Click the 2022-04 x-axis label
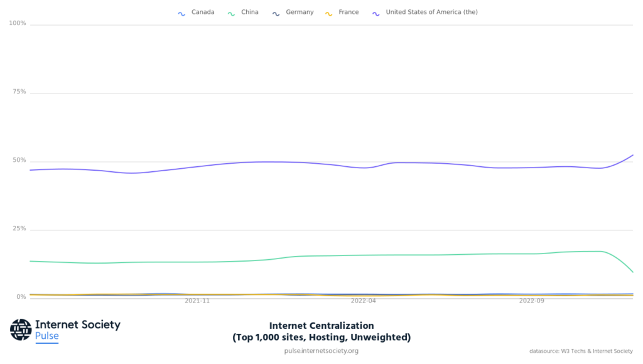Viewport: 643px width, 364px height. pyautogui.click(x=364, y=301)
